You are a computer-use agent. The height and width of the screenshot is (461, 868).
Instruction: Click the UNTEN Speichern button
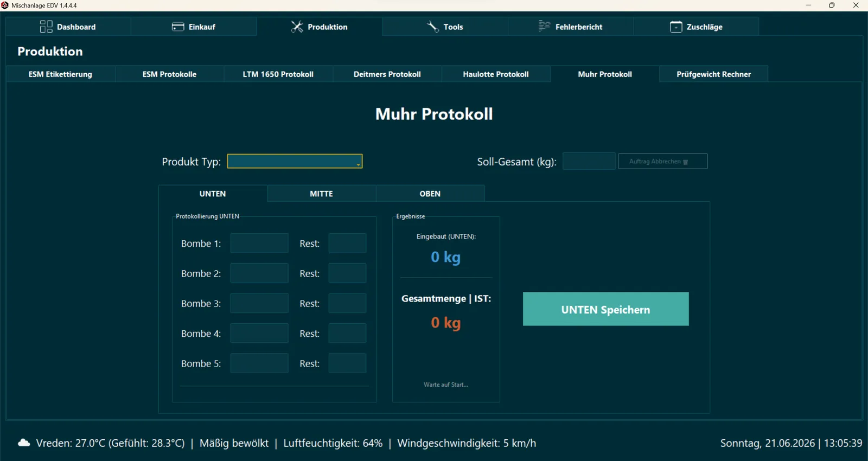(606, 309)
